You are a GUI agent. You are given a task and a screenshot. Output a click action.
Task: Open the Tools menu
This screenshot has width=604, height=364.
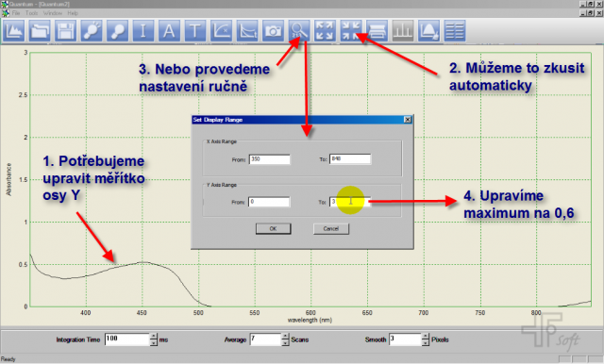(31, 13)
